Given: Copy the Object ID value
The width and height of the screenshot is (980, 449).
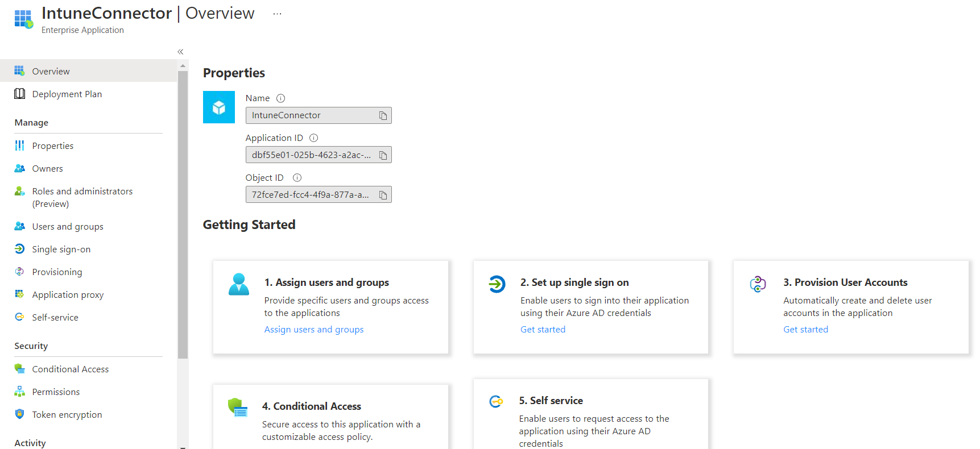Looking at the screenshot, I should [383, 195].
